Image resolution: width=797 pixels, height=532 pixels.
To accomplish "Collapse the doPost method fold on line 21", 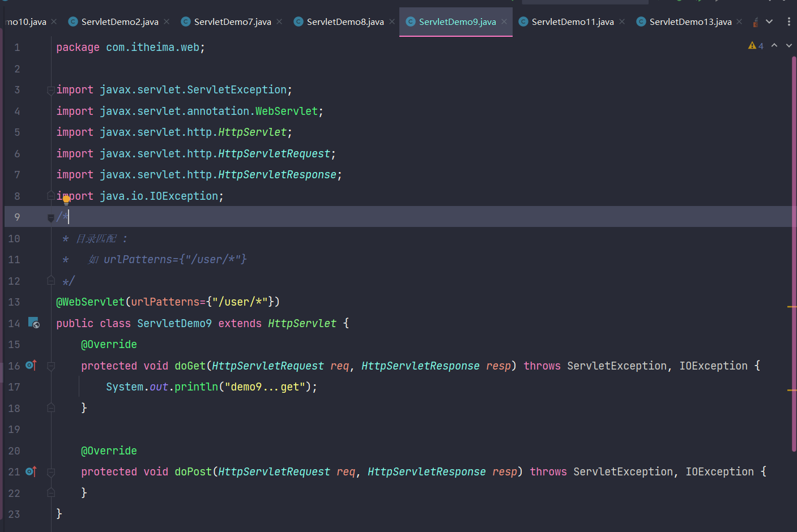I will [51, 472].
